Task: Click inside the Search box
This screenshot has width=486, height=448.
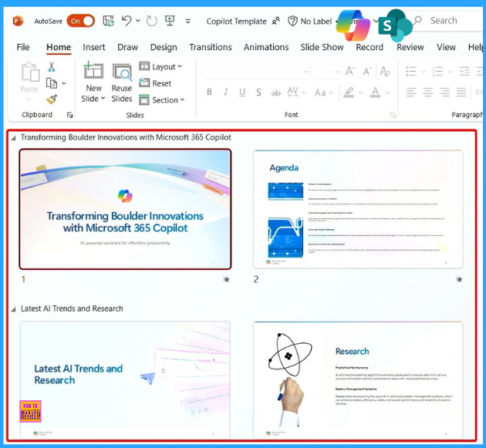Action: click(448, 21)
